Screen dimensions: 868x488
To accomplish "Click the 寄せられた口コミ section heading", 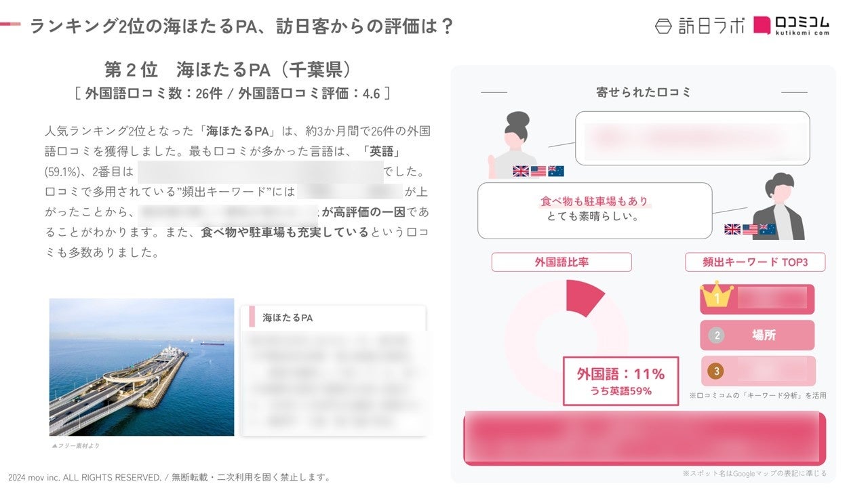I will [644, 92].
